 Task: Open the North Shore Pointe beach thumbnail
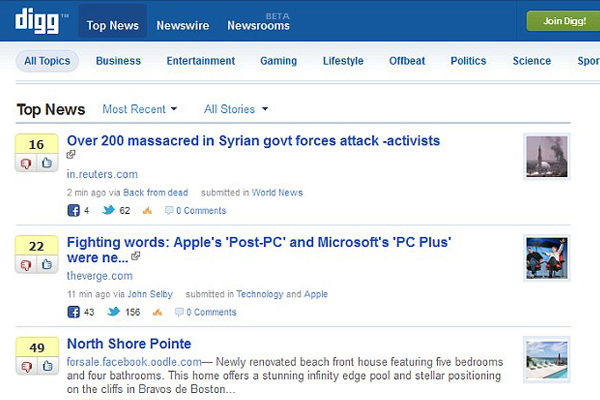[547, 360]
